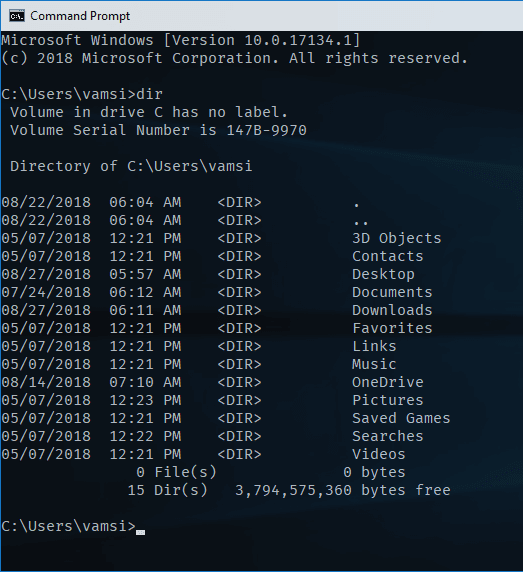This screenshot has height=572, width=523.
Task: Click the Pictures directory entry
Action: click(x=388, y=400)
